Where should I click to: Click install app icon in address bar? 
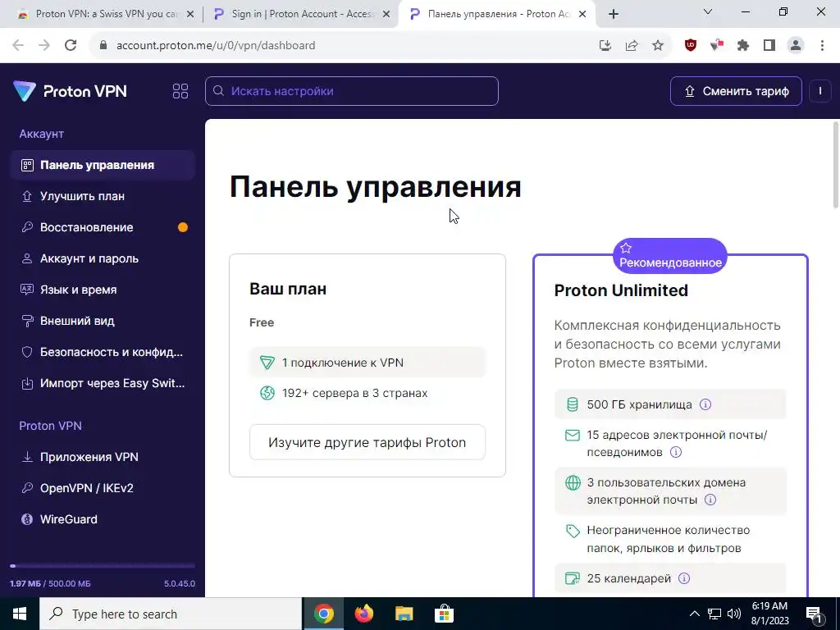pyautogui.click(x=605, y=46)
